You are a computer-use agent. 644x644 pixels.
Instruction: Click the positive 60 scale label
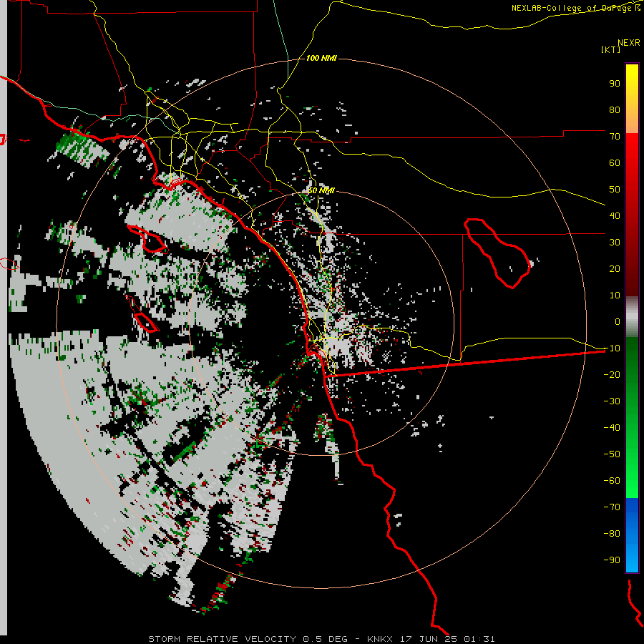615,163
